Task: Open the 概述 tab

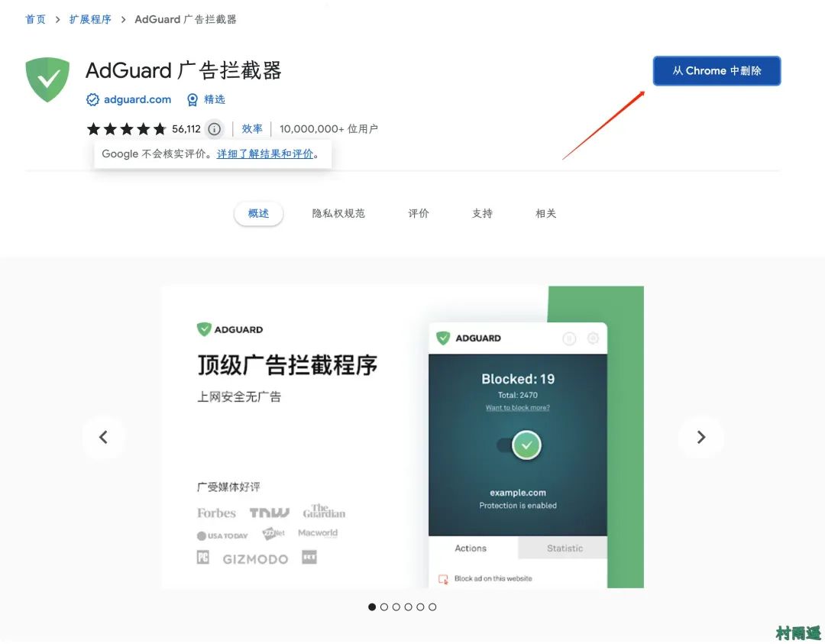Action: coord(258,214)
